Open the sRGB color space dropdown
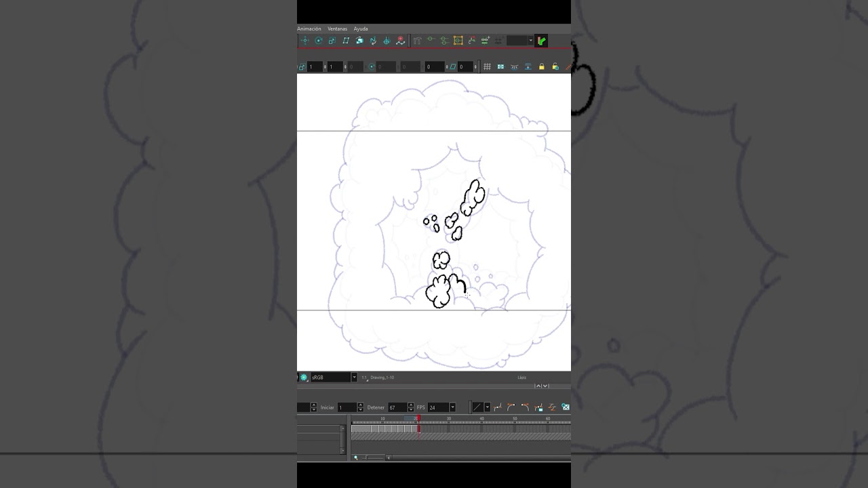The width and height of the screenshot is (868, 488). (x=353, y=378)
